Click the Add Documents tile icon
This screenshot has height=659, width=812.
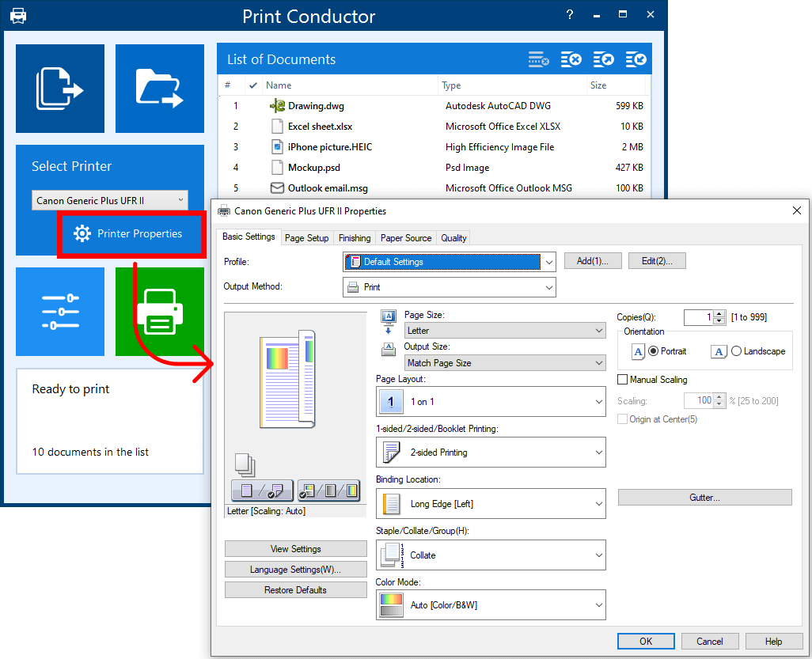pyautogui.click(x=60, y=88)
